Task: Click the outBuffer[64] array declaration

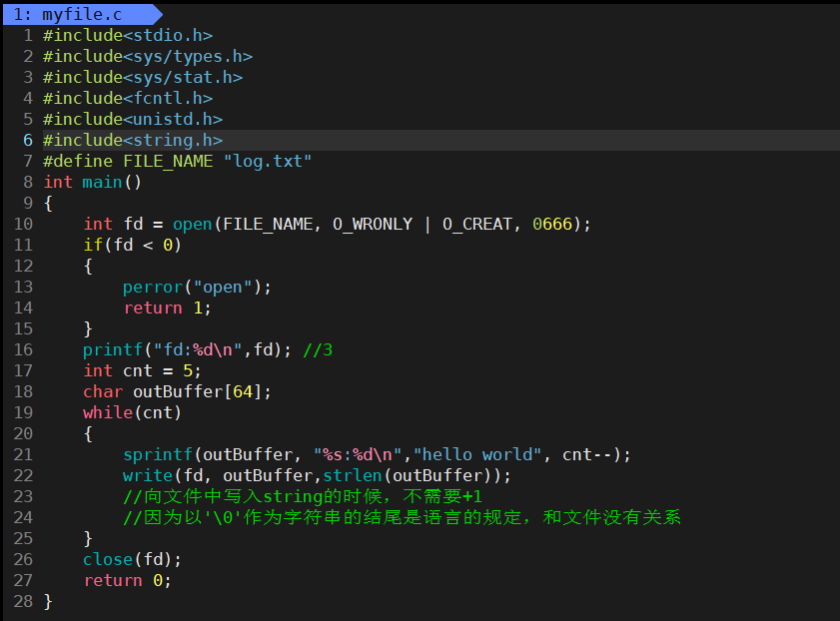Action: point(202,392)
